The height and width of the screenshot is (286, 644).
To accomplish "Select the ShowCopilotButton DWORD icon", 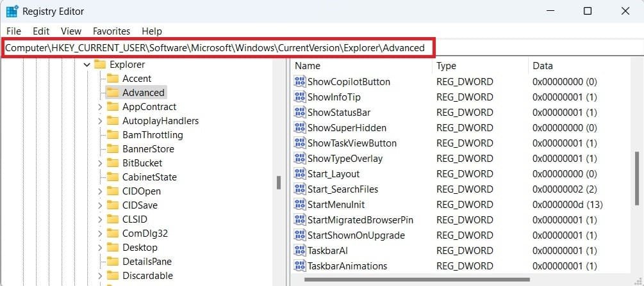I will tap(300, 82).
